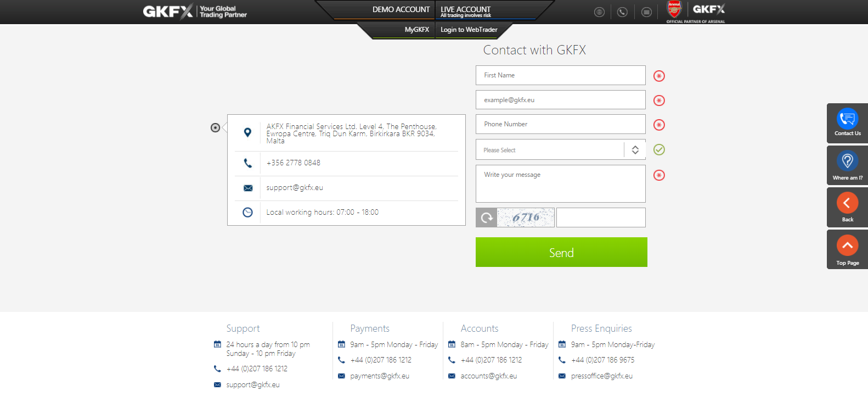Click the phone icon beside +356 2778 0848
This screenshot has height=396, width=868.
[248, 163]
